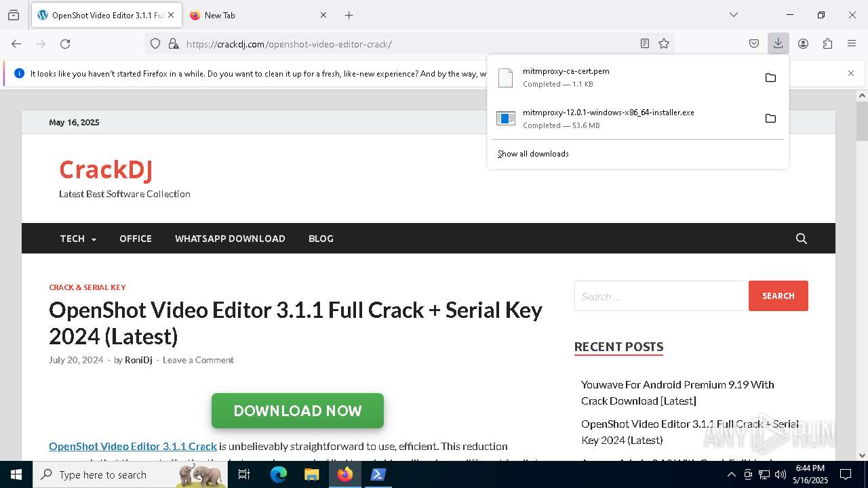The height and width of the screenshot is (488, 868).
Task: Launch Microsoft Edge from taskbar
Action: pos(279,474)
